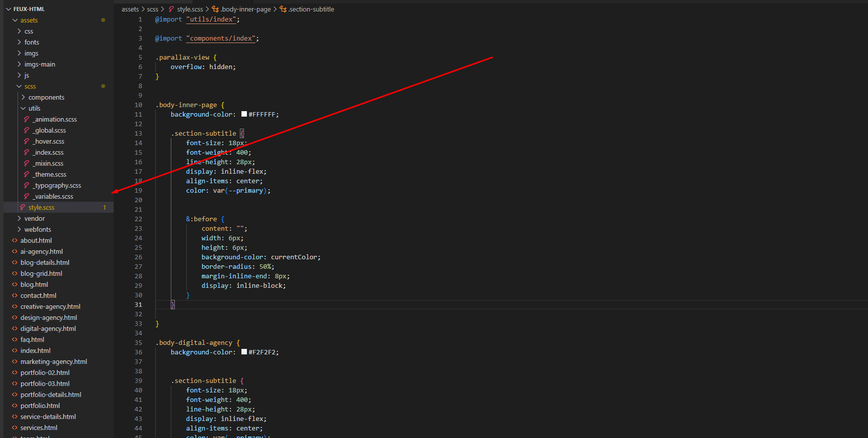The height and width of the screenshot is (438, 868).
Task: Click the HTML file icon beside about.html
Action: (15, 240)
